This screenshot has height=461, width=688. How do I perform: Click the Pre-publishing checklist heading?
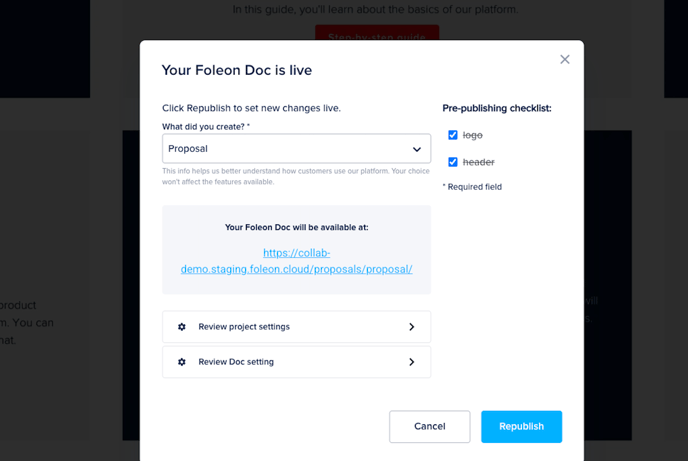[x=497, y=108]
